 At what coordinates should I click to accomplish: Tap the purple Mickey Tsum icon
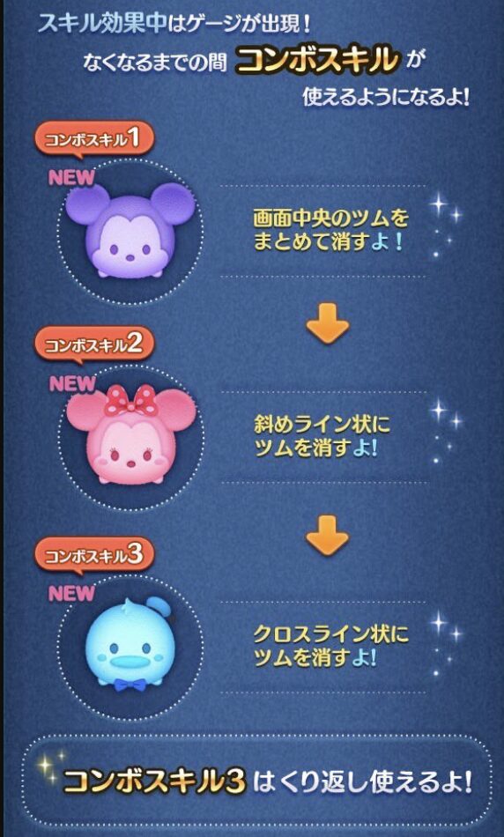[x=130, y=230]
